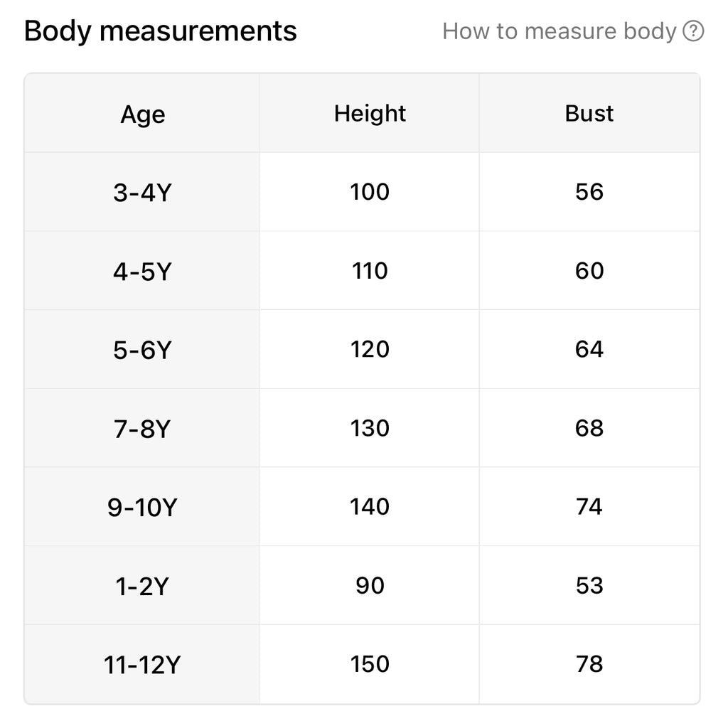Screen dimensions: 728x721
Task: Click the bust value 53
Action: (589, 585)
